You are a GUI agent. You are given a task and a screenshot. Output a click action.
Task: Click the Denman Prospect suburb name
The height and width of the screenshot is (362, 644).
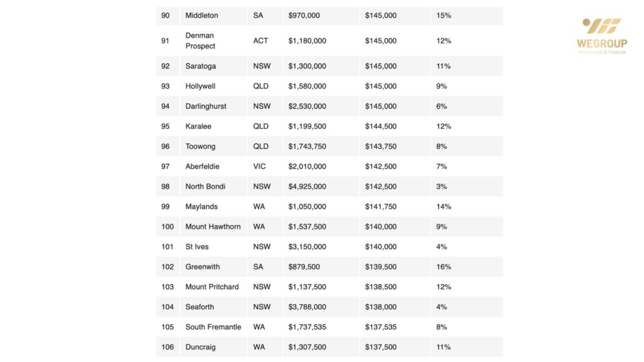click(x=200, y=41)
